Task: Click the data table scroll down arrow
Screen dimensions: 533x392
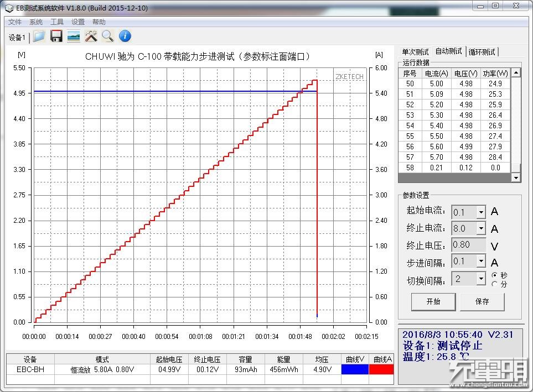Action: 516,177
